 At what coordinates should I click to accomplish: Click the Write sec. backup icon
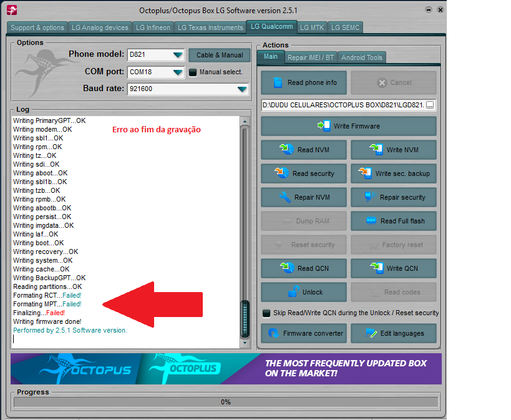coord(365,173)
